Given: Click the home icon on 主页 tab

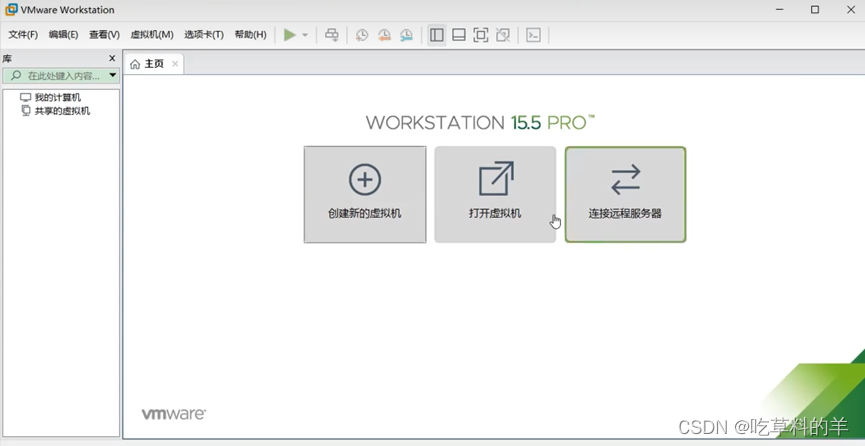Looking at the screenshot, I should click(135, 65).
